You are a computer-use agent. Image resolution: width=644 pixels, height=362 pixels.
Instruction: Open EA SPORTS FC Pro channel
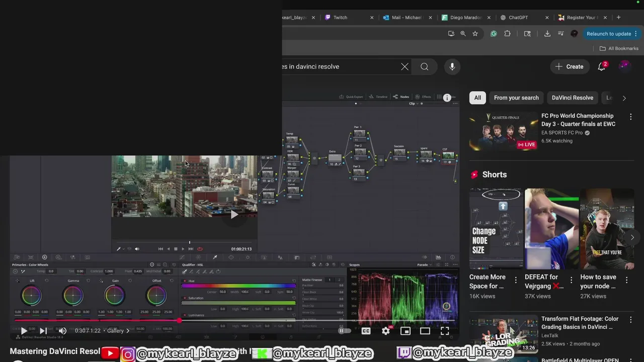click(562, 133)
